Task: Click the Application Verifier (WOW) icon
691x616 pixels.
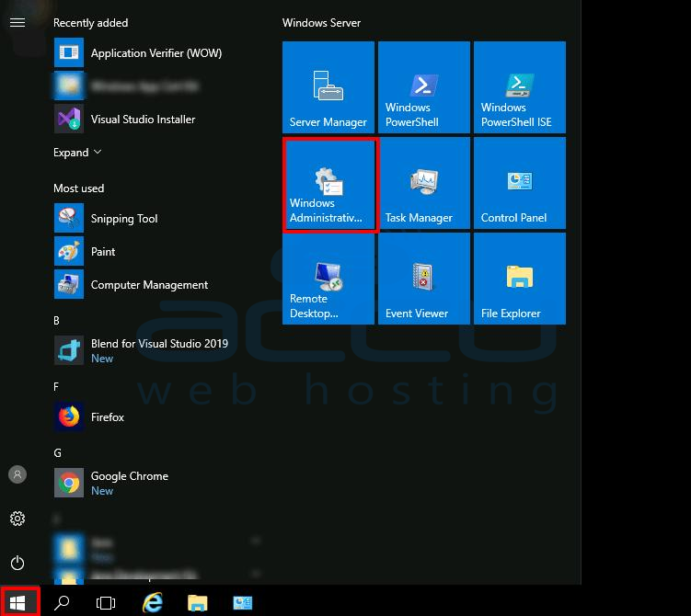Action: [69, 52]
